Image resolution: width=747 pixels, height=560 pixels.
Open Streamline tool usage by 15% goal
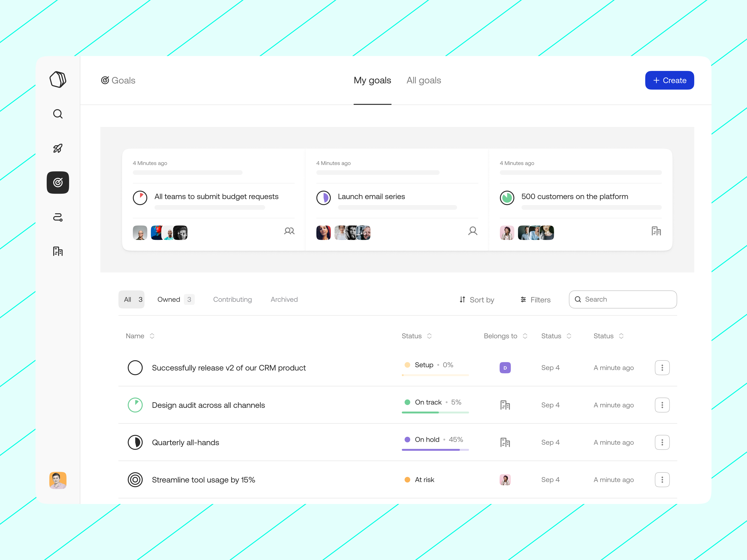(203, 480)
